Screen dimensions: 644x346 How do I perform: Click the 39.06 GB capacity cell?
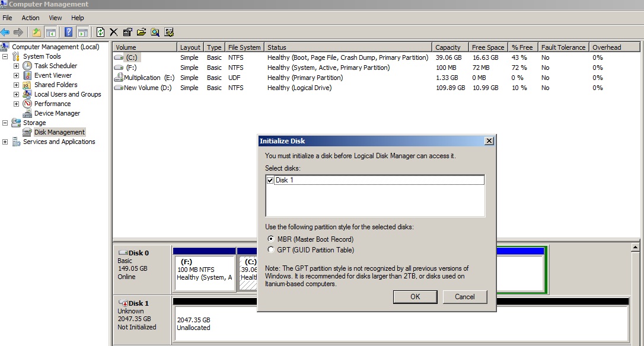(x=448, y=57)
